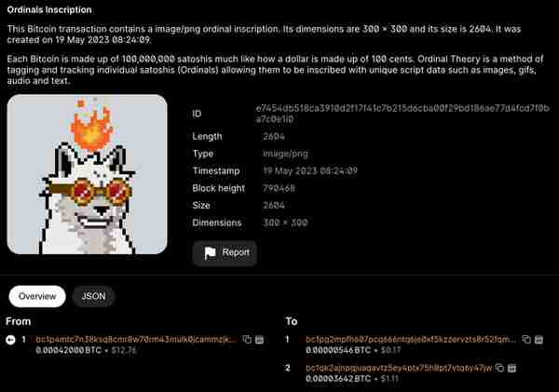Screen dimensions: 559x392
Task: Click the 0.00042000 BTC input amount
Action: [69, 350]
